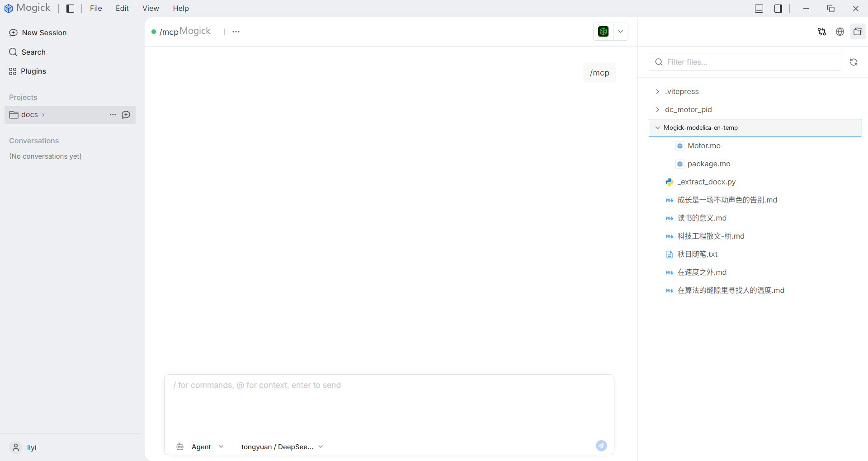Open the File menu
Image resolution: width=868 pixels, height=461 pixels.
click(96, 9)
